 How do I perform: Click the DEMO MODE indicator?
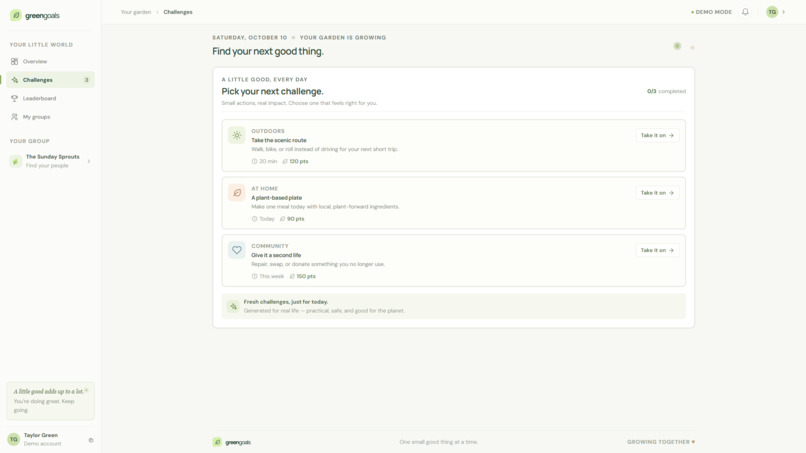click(711, 12)
